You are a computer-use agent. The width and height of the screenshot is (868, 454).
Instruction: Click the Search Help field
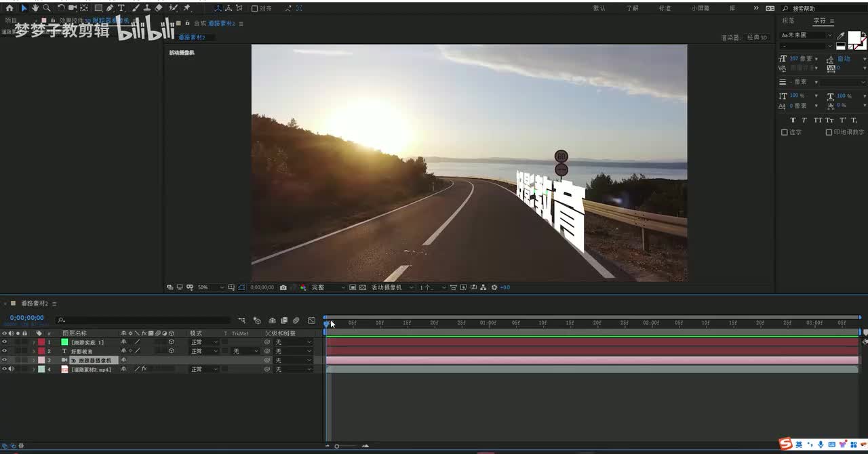[x=824, y=8]
